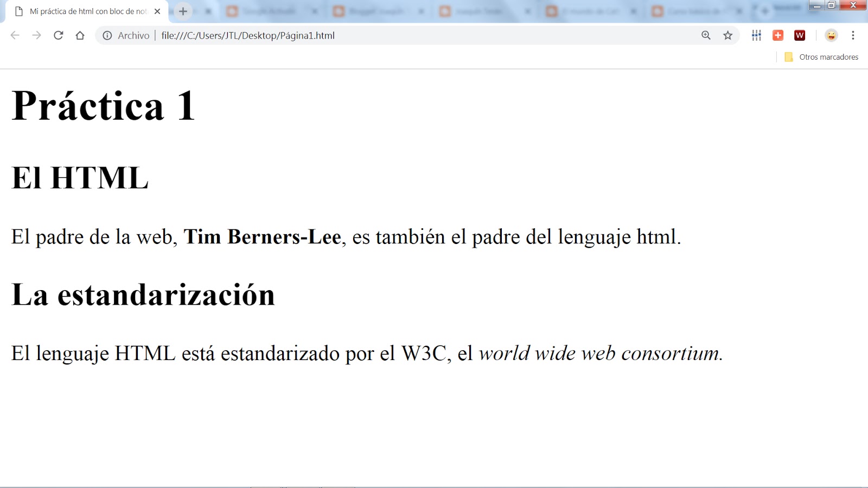868x488 pixels.
Task: Open the Chrome three-dot menu
Action: [852, 35]
